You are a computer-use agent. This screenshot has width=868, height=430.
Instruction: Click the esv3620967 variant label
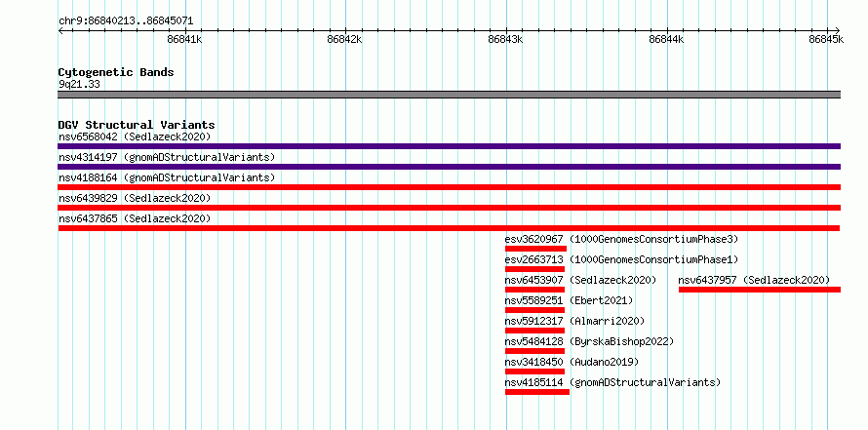pos(621,239)
